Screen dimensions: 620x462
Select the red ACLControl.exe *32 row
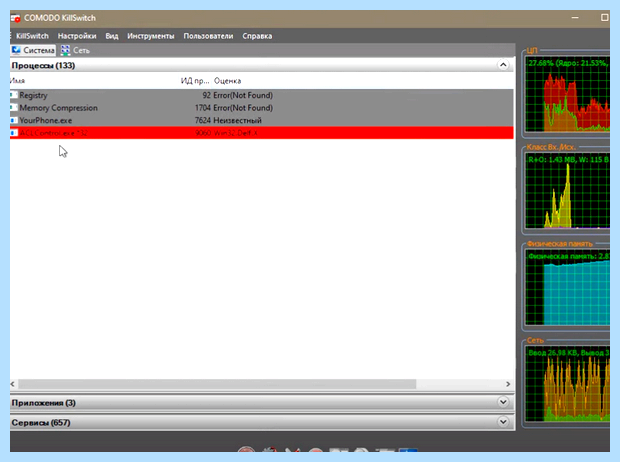pos(262,133)
